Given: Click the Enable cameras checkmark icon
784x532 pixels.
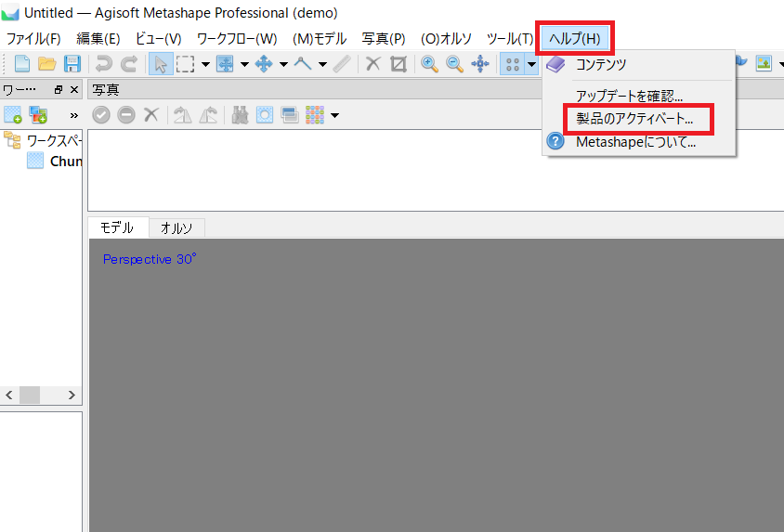Looking at the screenshot, I should tap(101, 115).
